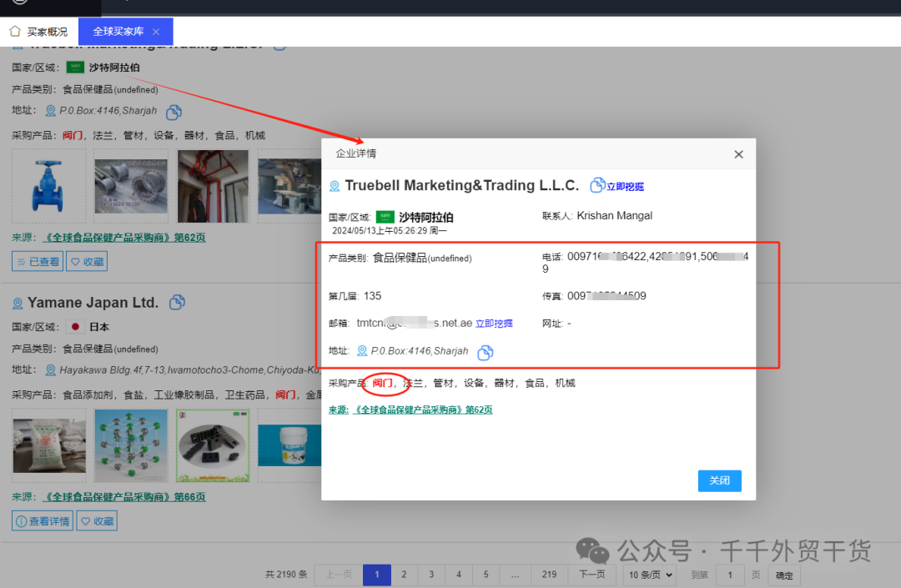901x588 pixels.
Task: Copy the background address P.O.Box:4146,Sharjah via icon
Action: (x=174, y=112)
